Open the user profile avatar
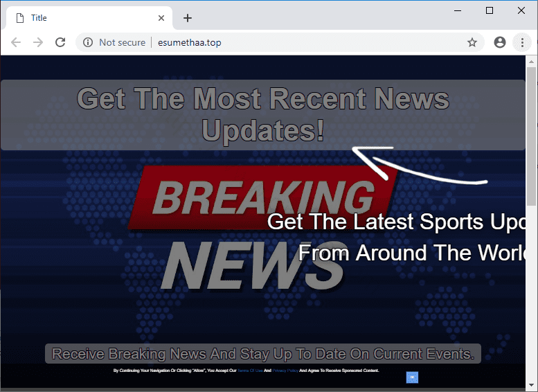This screenshot has height=392, width=538. [500, 42]
